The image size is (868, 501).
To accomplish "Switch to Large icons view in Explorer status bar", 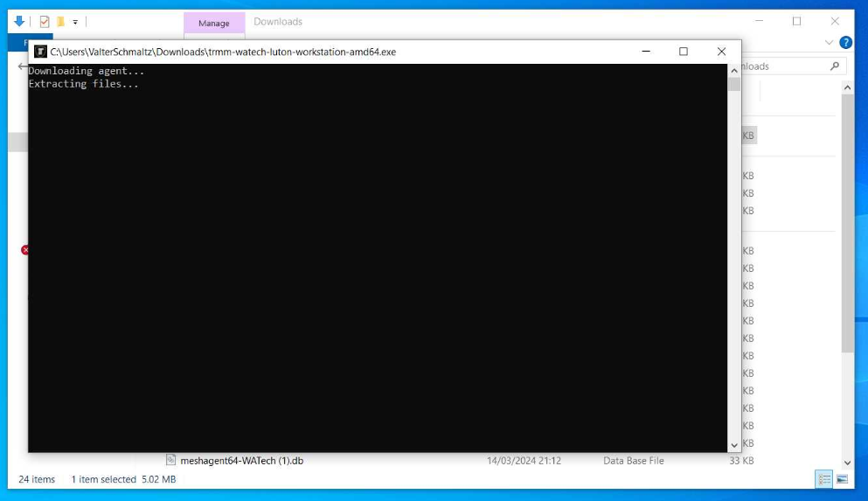I will [842, 479].
